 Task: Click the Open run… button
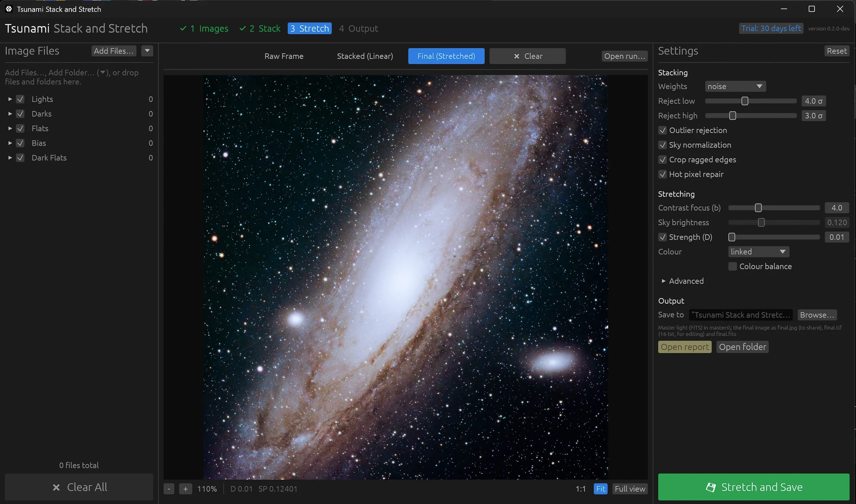pos(624,56)
